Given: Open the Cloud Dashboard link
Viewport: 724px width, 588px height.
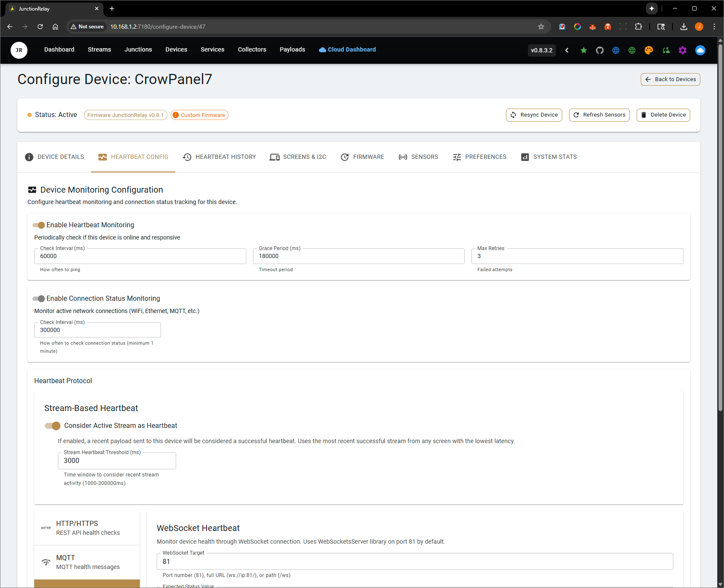Looking at the screenshot, I should click(347, 49).
